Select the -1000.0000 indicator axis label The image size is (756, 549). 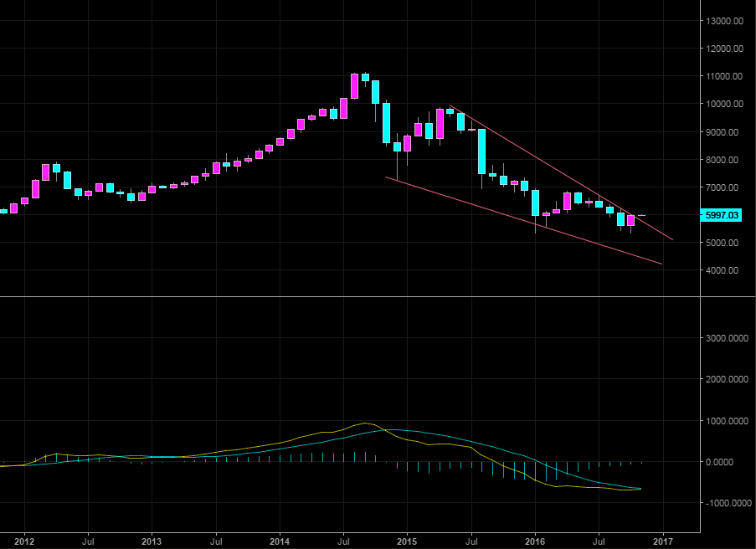[728, 503]
